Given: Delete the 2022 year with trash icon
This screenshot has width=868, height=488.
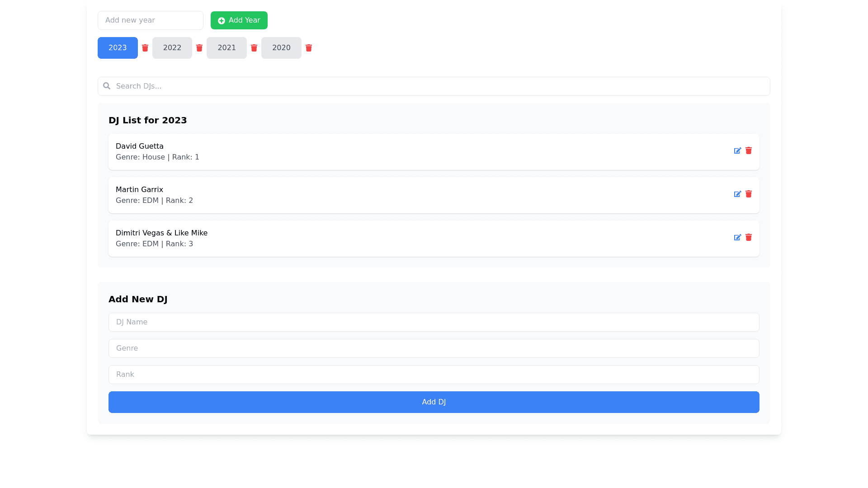Looking at the screenshot, I should pos(199,48).
